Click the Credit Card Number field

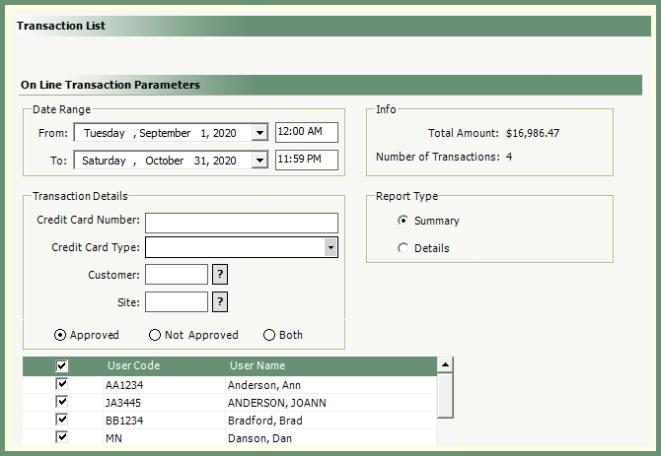tap(241, 222)
